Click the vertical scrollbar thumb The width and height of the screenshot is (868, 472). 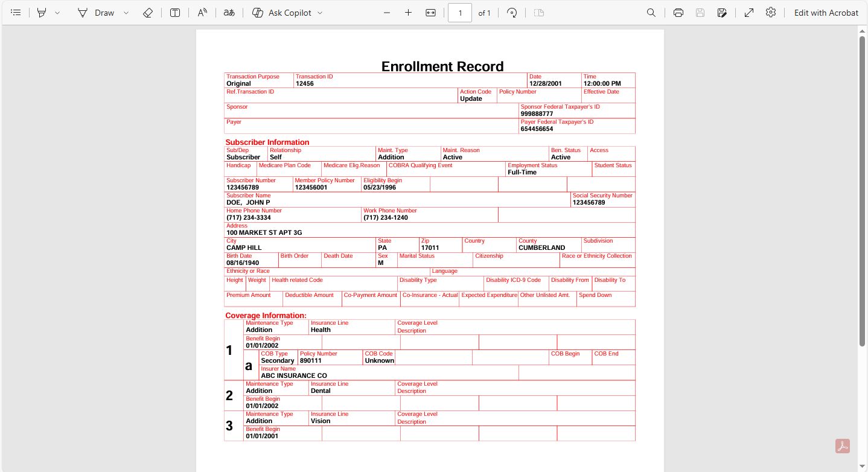[863, 191]
